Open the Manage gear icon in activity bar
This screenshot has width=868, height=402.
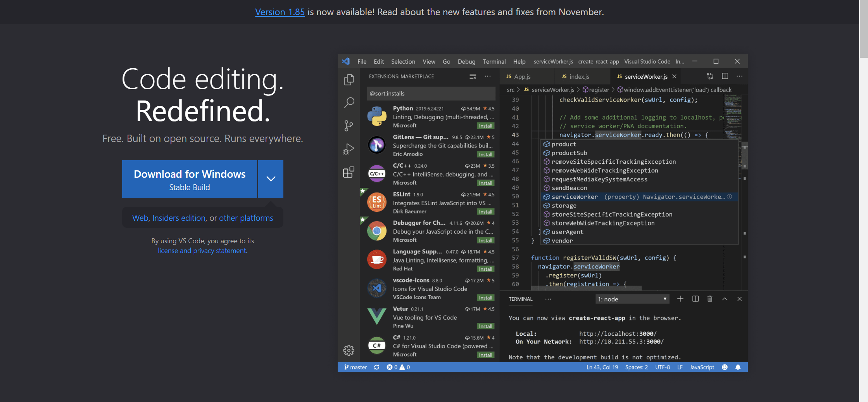click(349, 350)
